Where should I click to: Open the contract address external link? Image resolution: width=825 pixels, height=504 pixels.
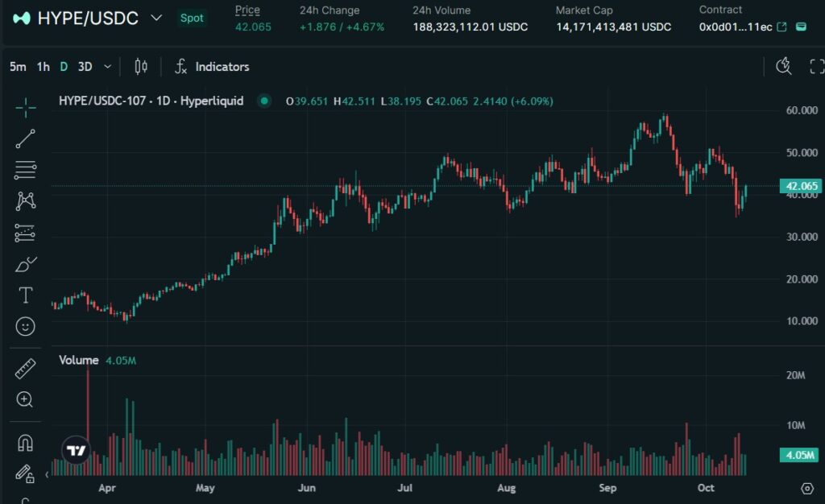click(x=781, y=27)
